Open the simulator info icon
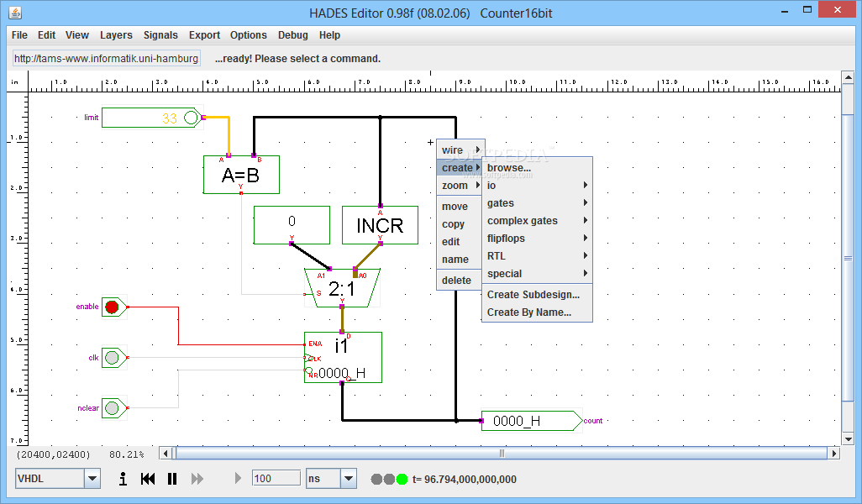This screenshot has width=862, height=504. click(123, 479)
